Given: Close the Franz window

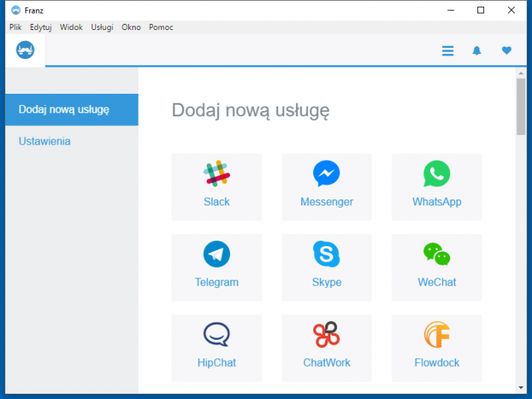Looking at the screenshot, I should (x=511, y=10).
